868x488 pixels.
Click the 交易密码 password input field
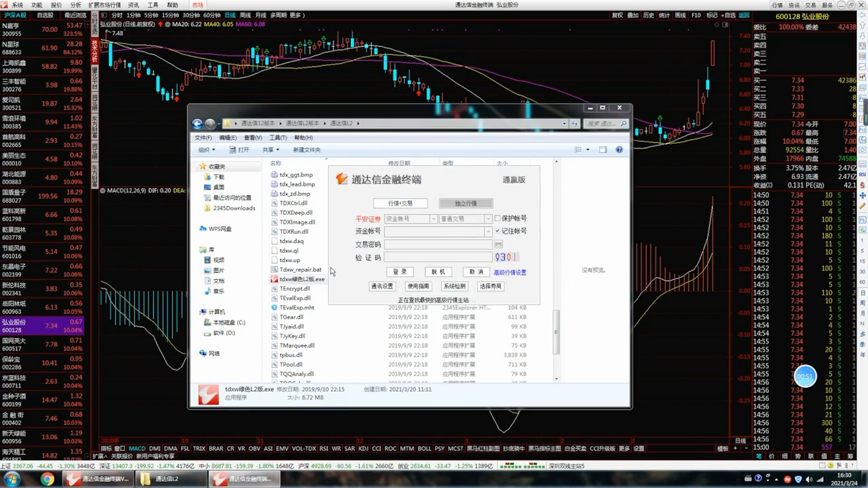[x=438, y=244]
